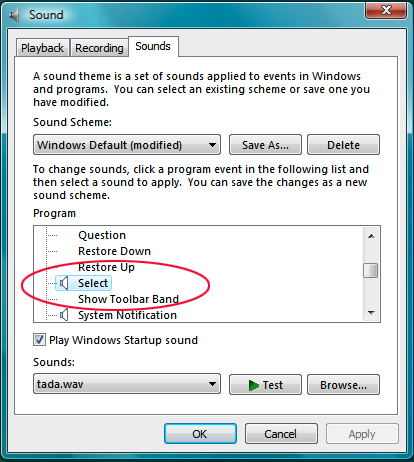This screenshot has width=414, height=462.
Task: Click the green play icon on Test
Action: [254, 385]
